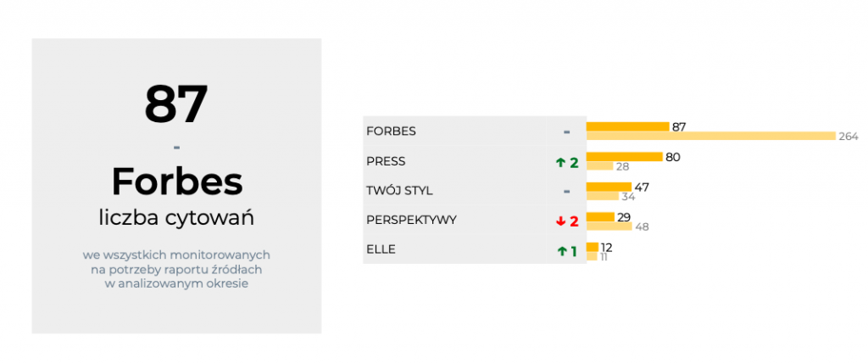Click the dark orange TWÓJ STYL bar

(x=609, y=187)
